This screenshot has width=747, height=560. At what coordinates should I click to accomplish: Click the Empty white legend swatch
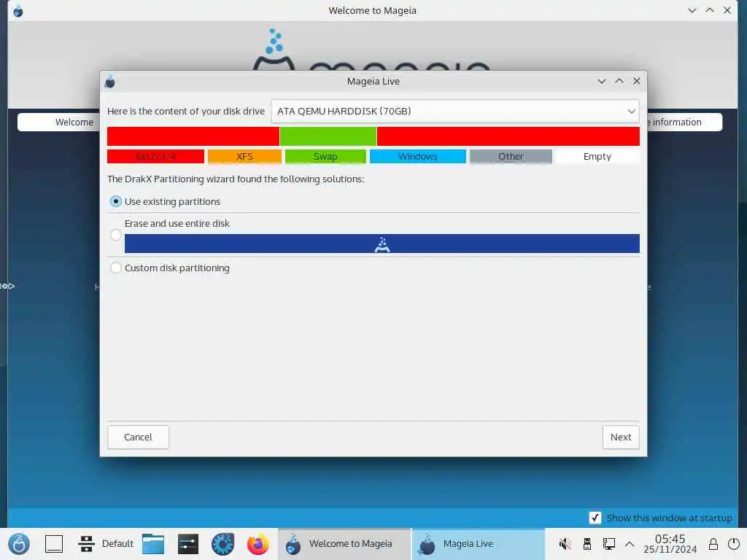click(x=597, y=156)
